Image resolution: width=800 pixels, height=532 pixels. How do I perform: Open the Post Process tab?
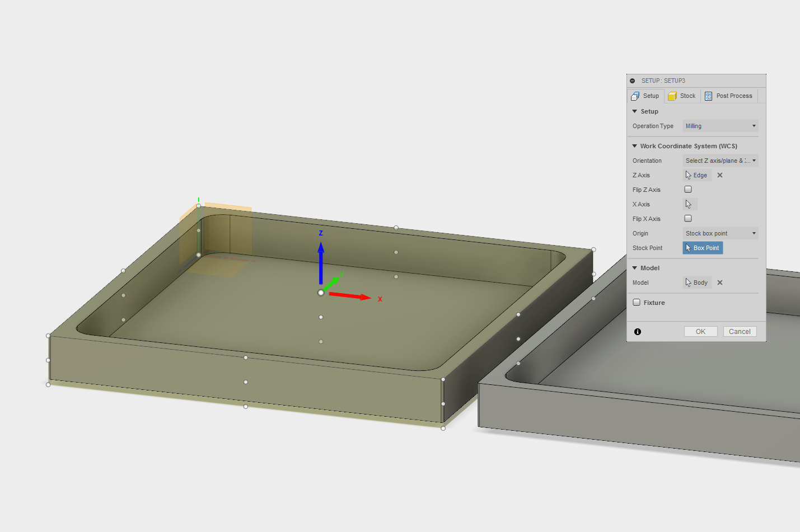728,96
